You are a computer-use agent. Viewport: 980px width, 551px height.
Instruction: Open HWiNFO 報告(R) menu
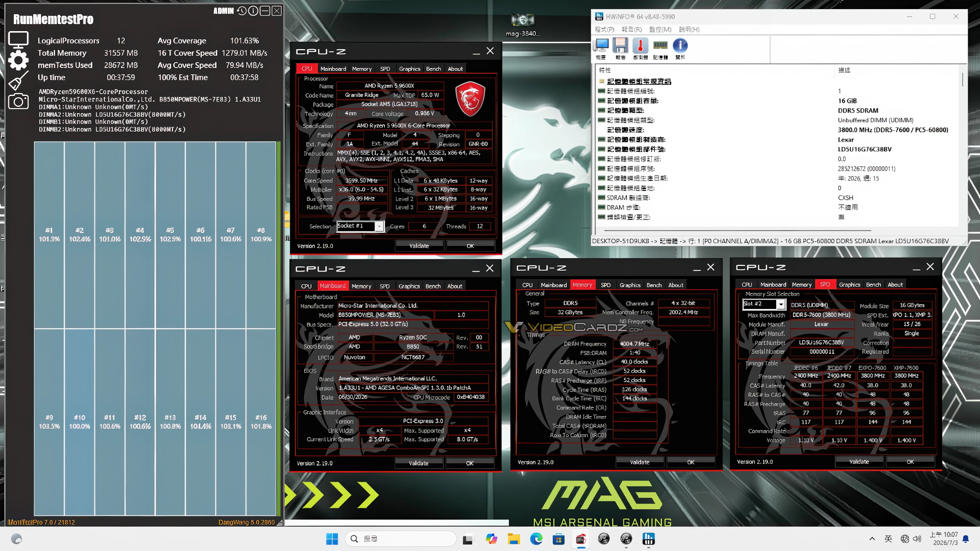(632, 29)
